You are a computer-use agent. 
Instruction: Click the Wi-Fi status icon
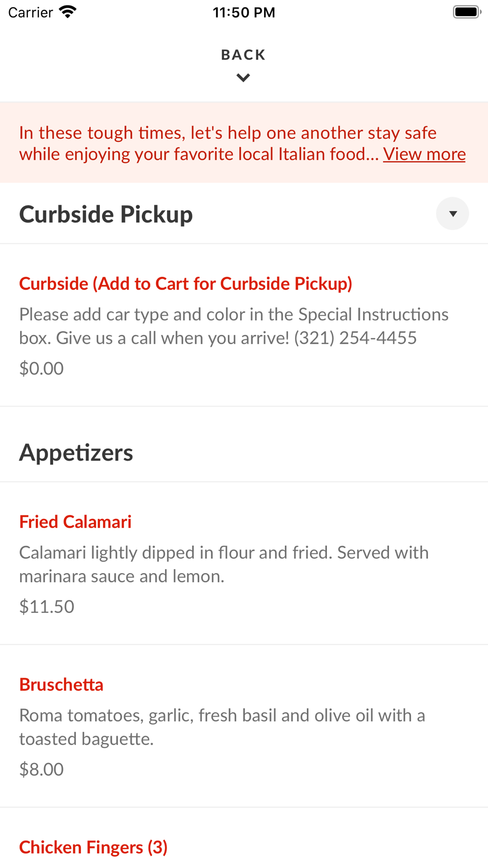coord(68,12)
